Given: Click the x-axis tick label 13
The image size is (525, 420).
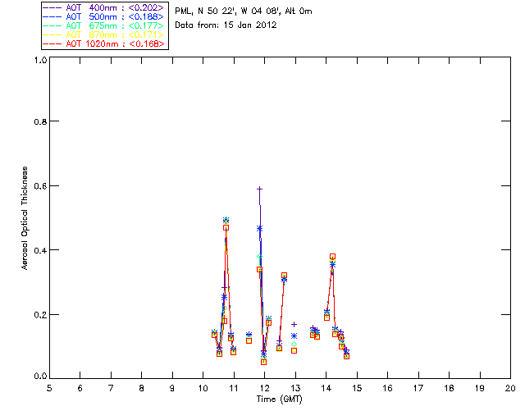Looking at the screenshot, I should tap(295, 388).
